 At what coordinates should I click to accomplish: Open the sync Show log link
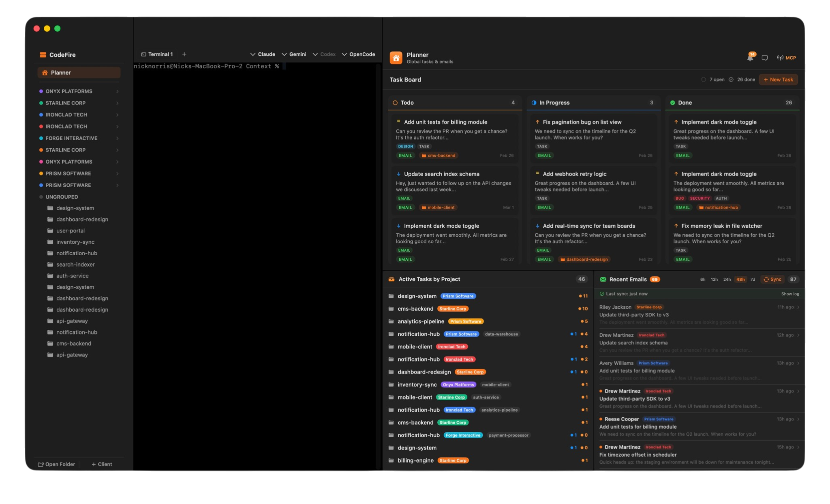tap(790, 293)
